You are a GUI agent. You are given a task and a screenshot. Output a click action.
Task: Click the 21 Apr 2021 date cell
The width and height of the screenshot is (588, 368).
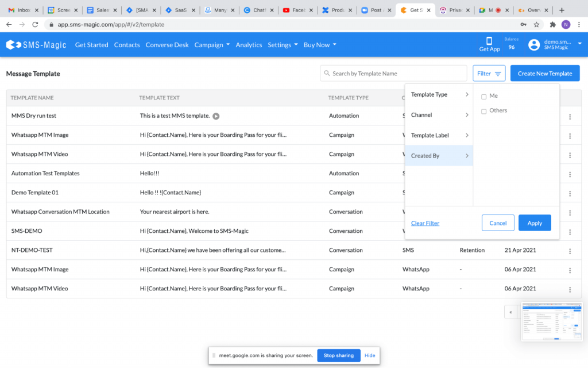point(520,250)
